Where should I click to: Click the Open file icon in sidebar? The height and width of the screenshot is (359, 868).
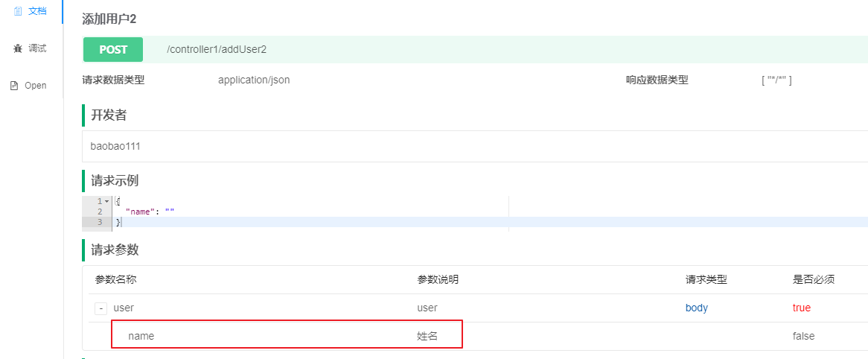14,86
